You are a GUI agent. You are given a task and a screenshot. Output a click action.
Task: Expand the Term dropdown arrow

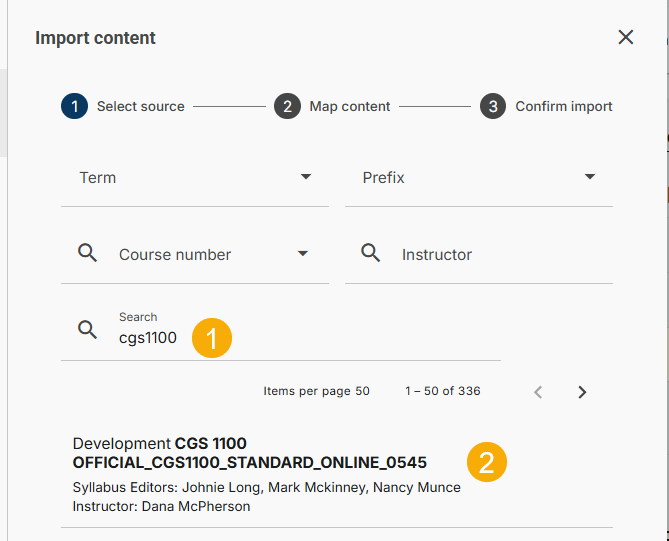tap(305, 177)
